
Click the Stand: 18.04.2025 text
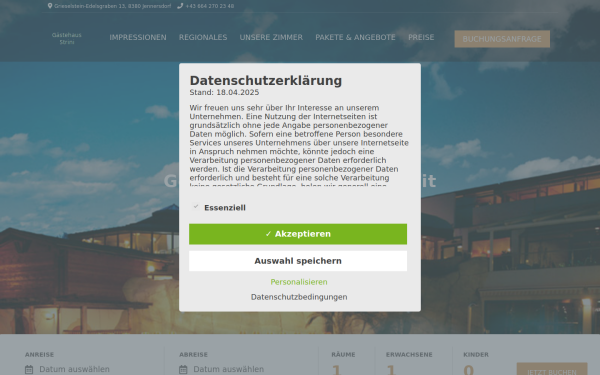(x=224, y=92)
